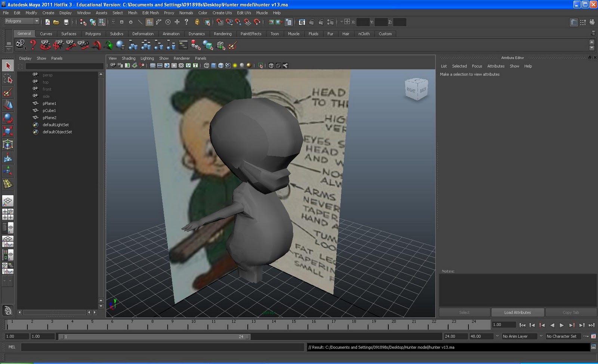Click the outliner horizontal scrollbar
The height and width of the screenshot is (364, 598).
pos(54,312)
